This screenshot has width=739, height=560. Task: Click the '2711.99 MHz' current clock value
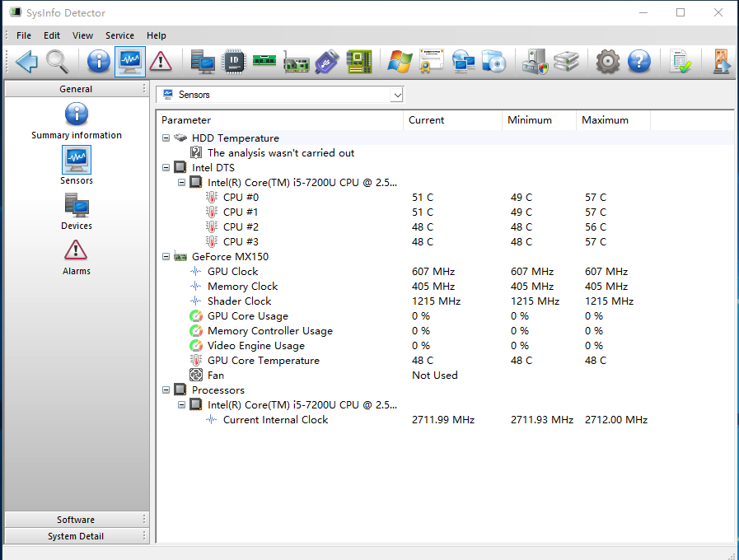point(443,420)
